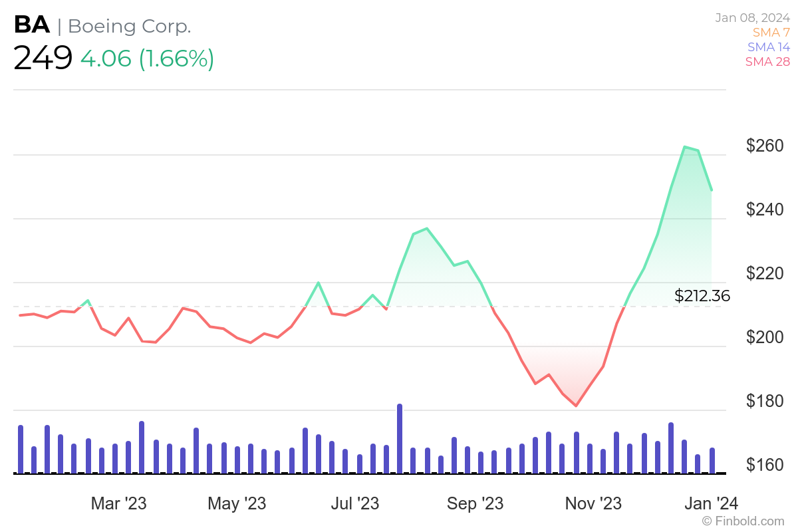798x532 pixels.
Task: Click the price line low near $181
Action: click(x=576, y=406)
